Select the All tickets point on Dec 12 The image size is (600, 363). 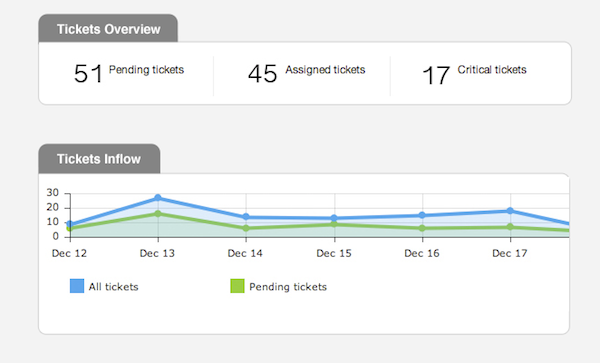[x=70, y=224]
